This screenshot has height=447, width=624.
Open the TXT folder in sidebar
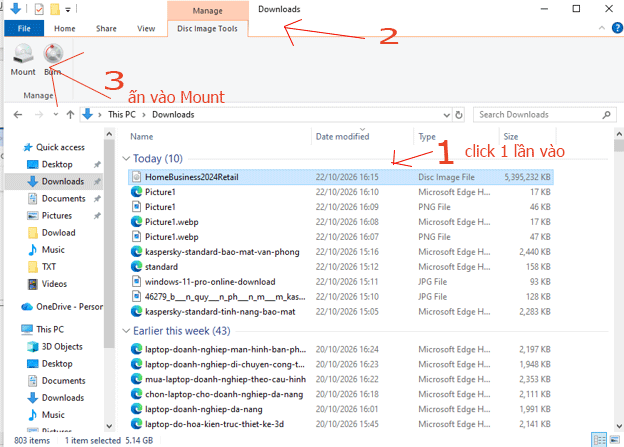(x=49, y=267)
